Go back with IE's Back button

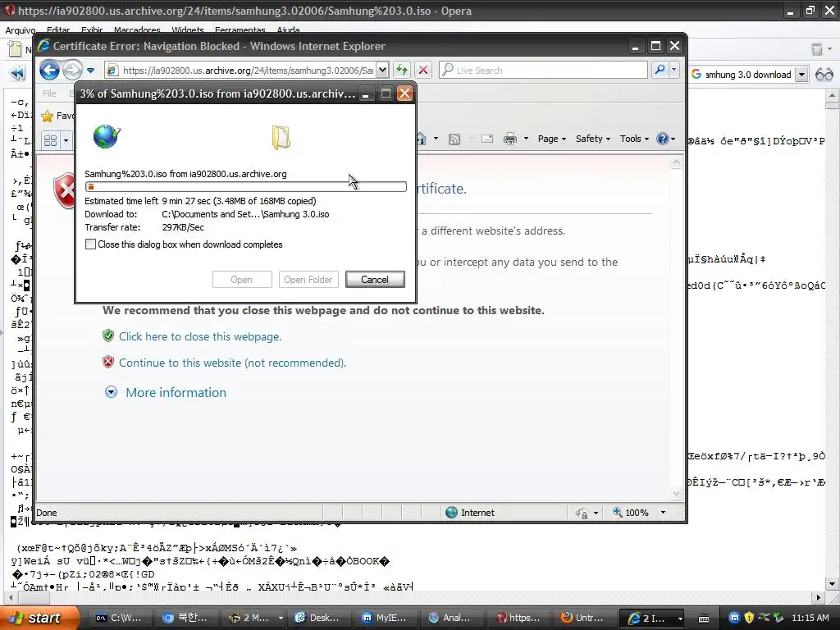[x=49, y=71]
